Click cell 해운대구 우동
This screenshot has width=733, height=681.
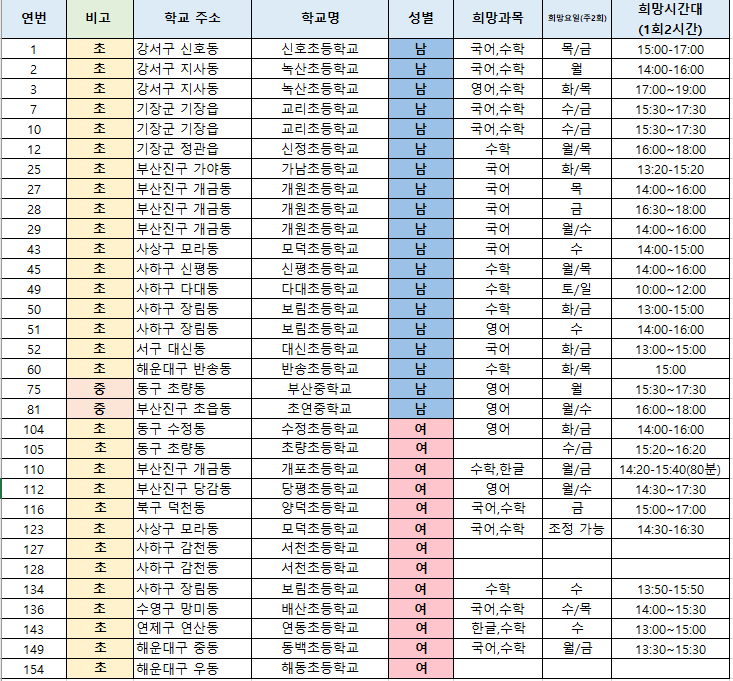coord(192,668)
